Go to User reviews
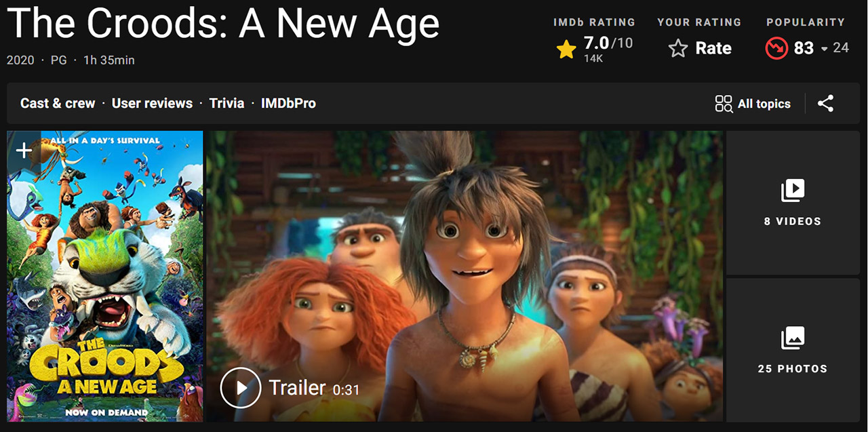The height and width of the screenshot is (432, 868). tap(152, 103)
